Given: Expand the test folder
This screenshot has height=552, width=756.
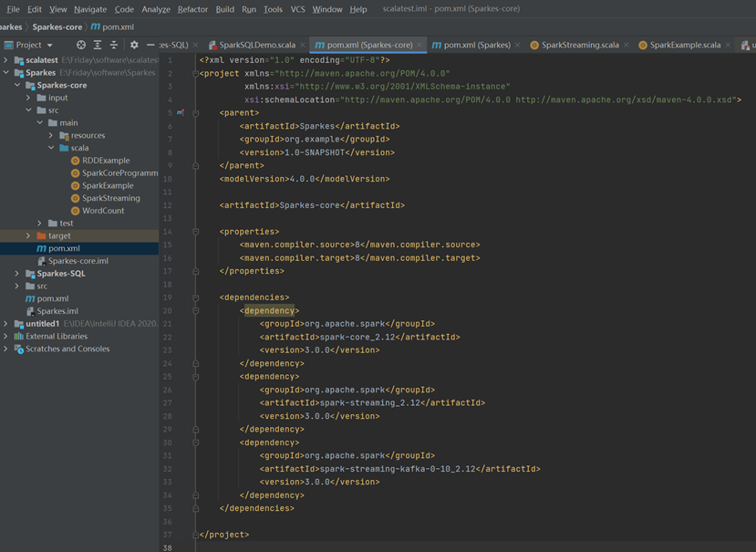Looking at the screenshot, I should pyautogui.click(x=40, y=223).
